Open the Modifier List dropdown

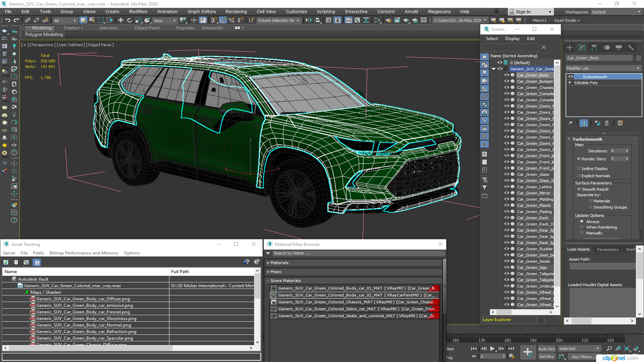[x=603, y=68]
